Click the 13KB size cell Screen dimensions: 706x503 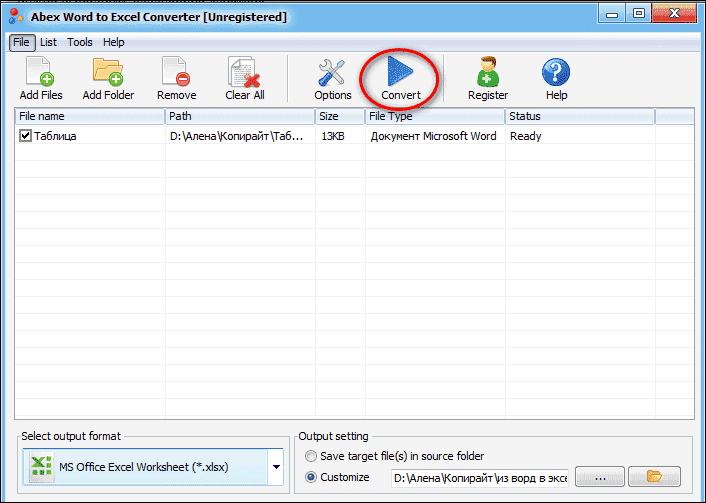point(333,136)
